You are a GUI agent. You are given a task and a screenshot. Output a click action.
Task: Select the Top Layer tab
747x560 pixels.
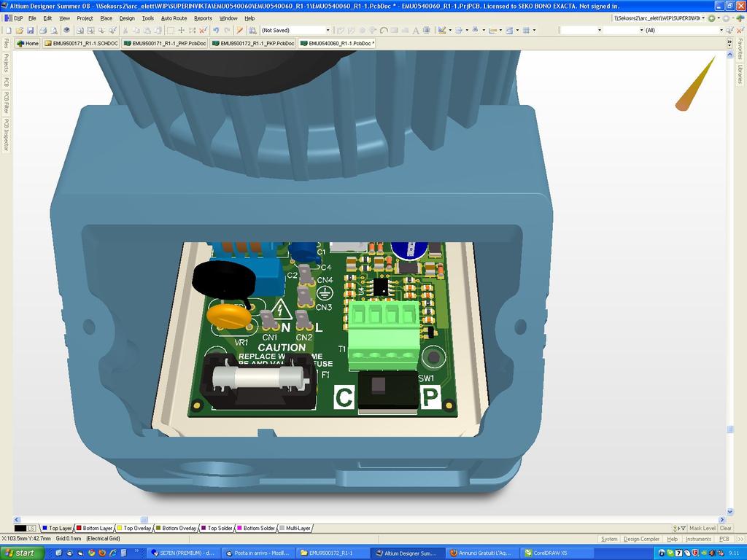(57, 528)
